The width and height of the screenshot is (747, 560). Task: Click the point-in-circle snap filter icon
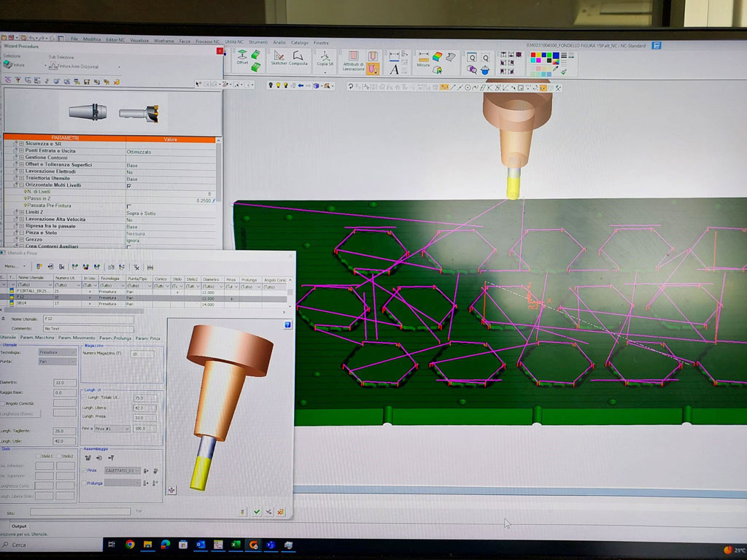point(468,87)
